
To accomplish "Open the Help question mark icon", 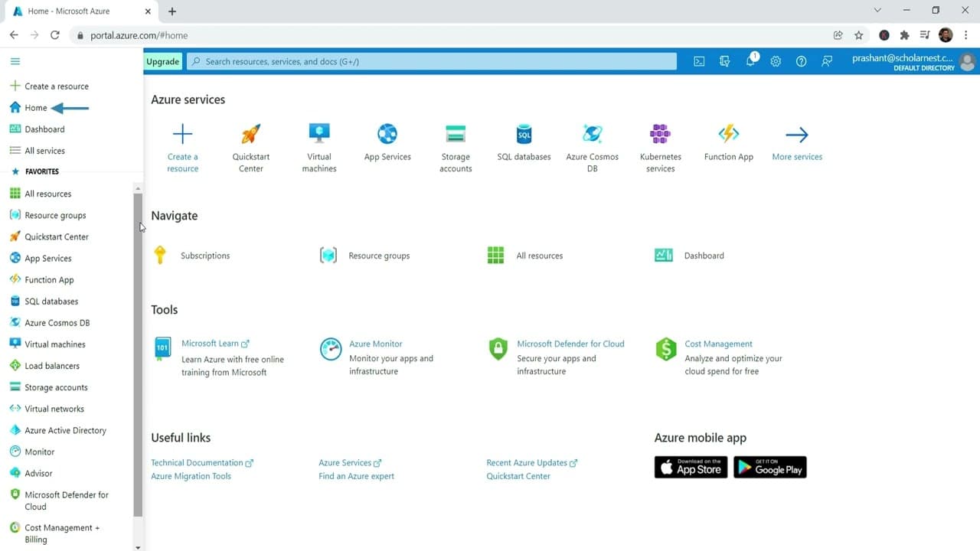I will click(x=802, y=61).
